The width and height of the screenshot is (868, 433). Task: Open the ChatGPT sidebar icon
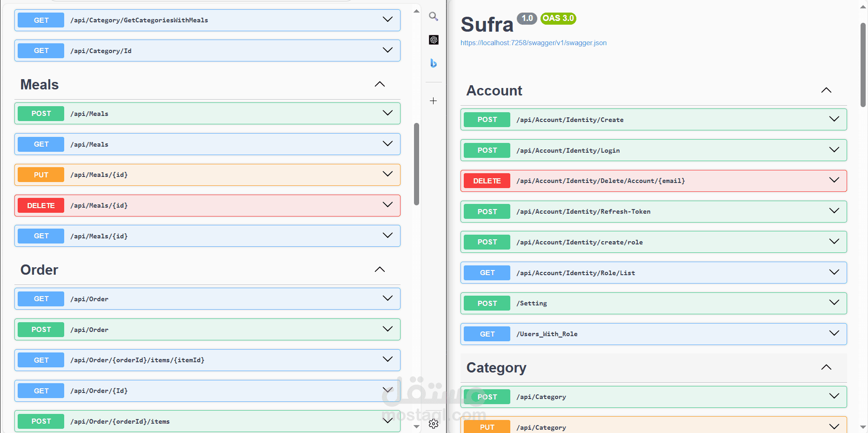click(434, 40)
